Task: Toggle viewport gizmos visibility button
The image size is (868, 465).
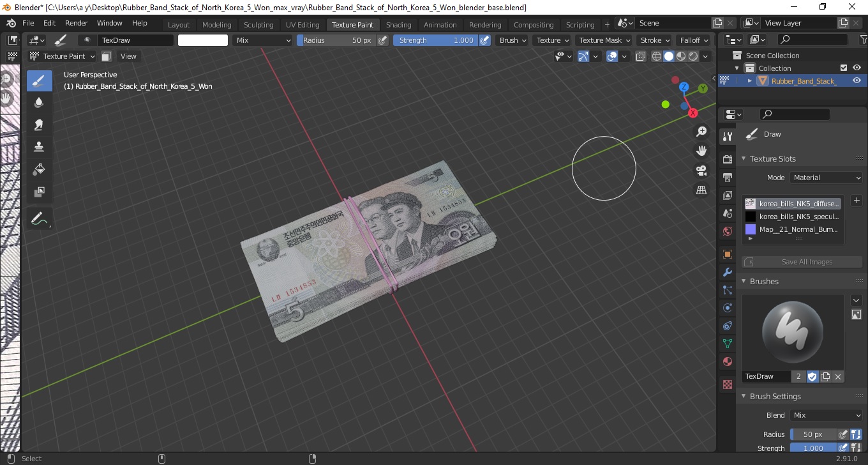Action: (583, 56)
